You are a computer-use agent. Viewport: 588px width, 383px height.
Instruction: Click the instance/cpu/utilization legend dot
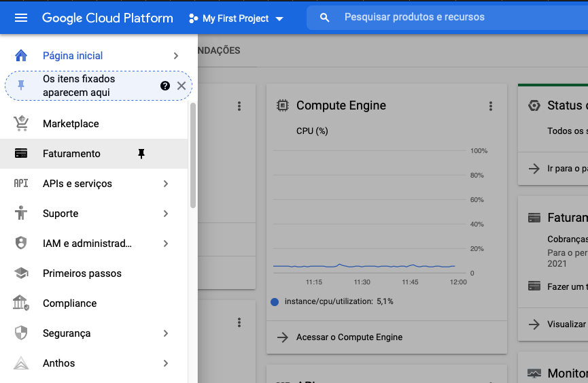point(275,301)
